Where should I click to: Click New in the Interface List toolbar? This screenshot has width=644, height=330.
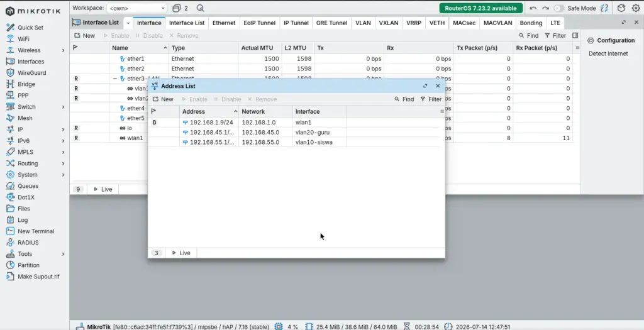click(85, 35)
